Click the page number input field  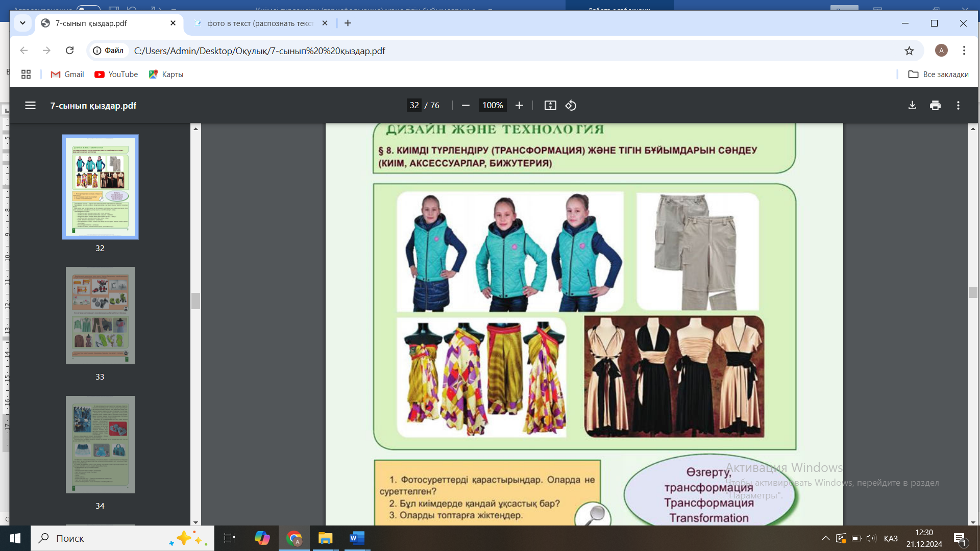tap(414, 106)
